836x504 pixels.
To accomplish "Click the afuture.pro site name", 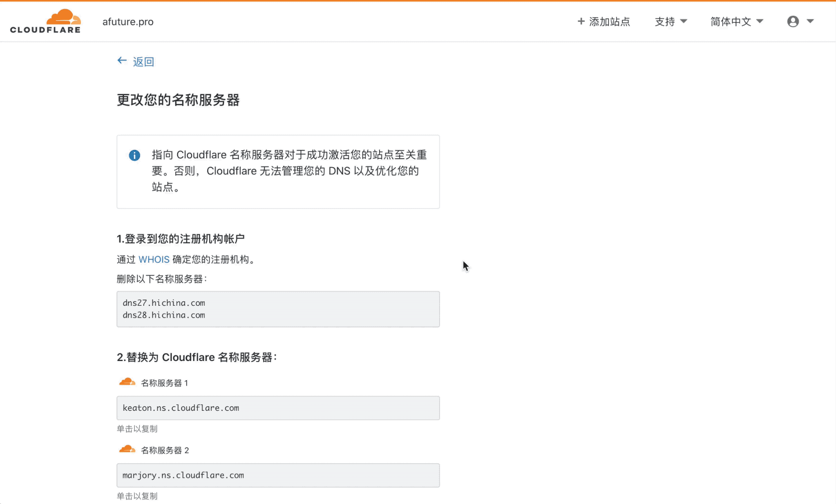I will 128,22.
